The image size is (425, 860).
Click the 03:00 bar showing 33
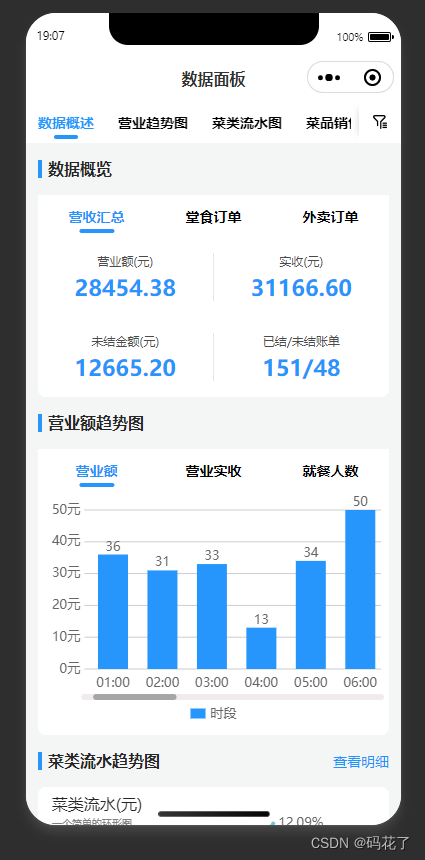point(212,616)
